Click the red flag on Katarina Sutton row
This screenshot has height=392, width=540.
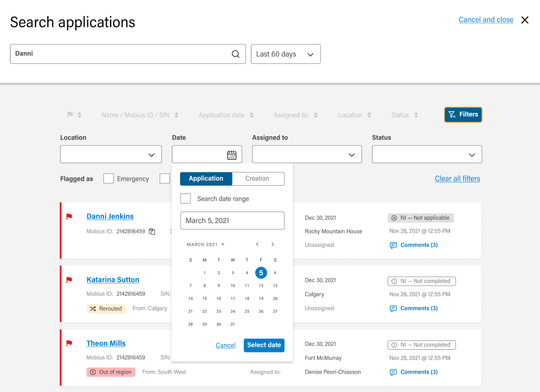click(69, 280)
